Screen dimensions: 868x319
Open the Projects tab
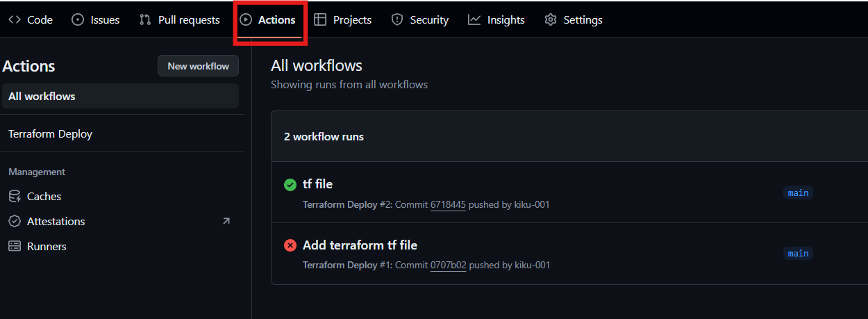343,20
